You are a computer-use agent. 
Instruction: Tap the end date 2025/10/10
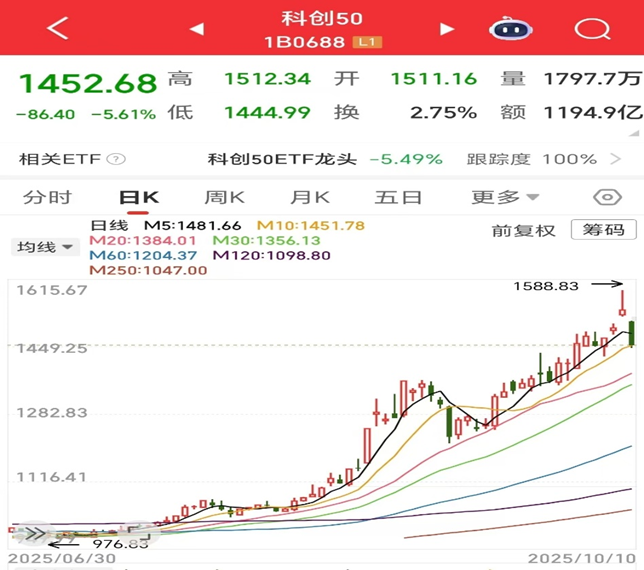click(x=582, y=559)
